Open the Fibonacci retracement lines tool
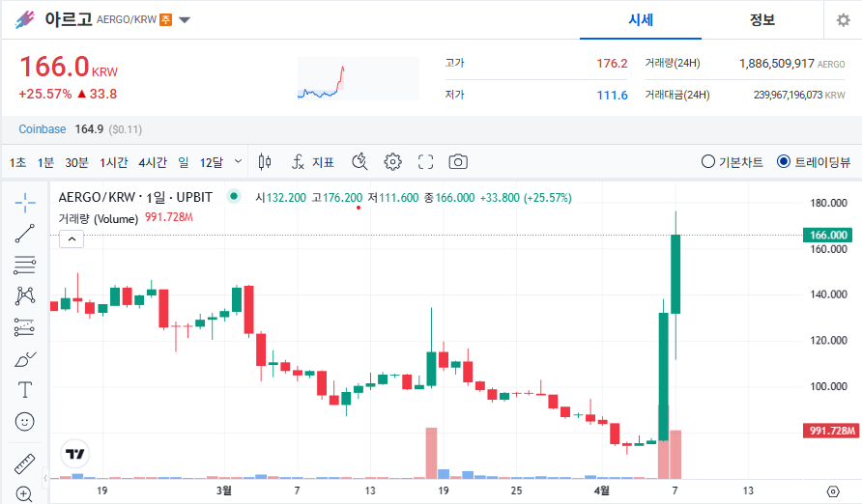The image size is (862, 504). [x=25, y=266]
